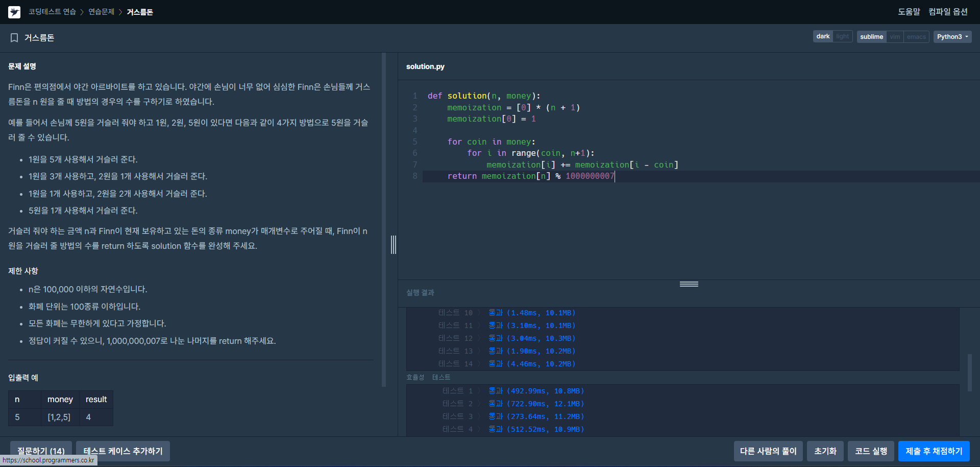Viewport: 980px width, 467px height.
Task: Select vim editor keymap
Action: pyautogui.click(x=895, y=37)
